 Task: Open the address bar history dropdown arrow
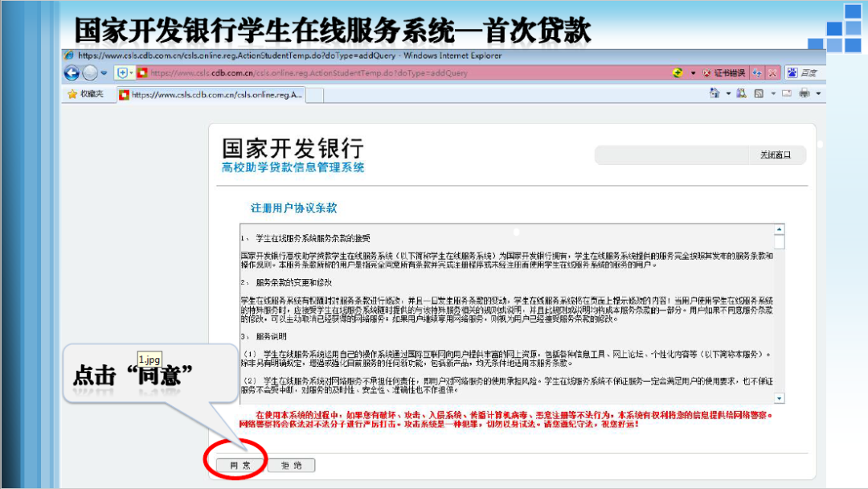tap(693, 73)
